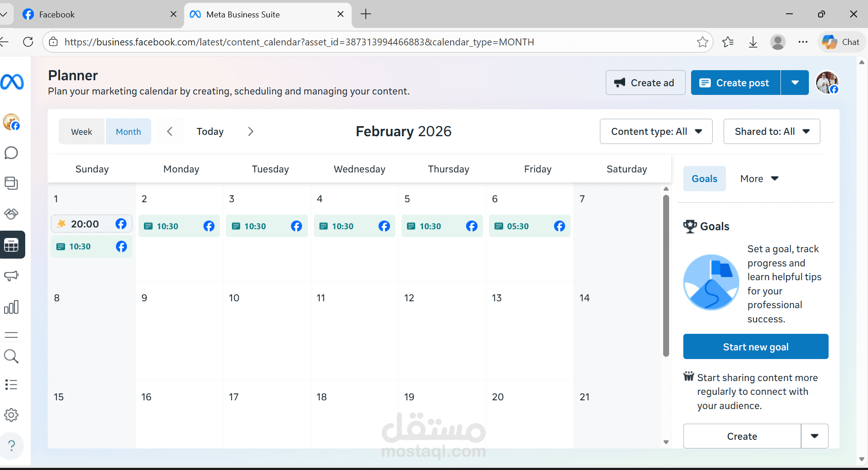Open the Monetization handshake icon

click(11, 213)
